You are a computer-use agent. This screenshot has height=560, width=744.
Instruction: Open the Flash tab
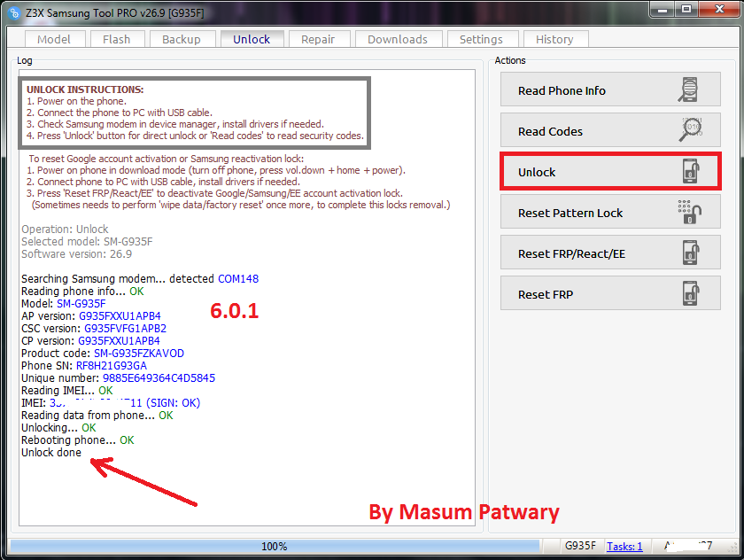[117, 39]
